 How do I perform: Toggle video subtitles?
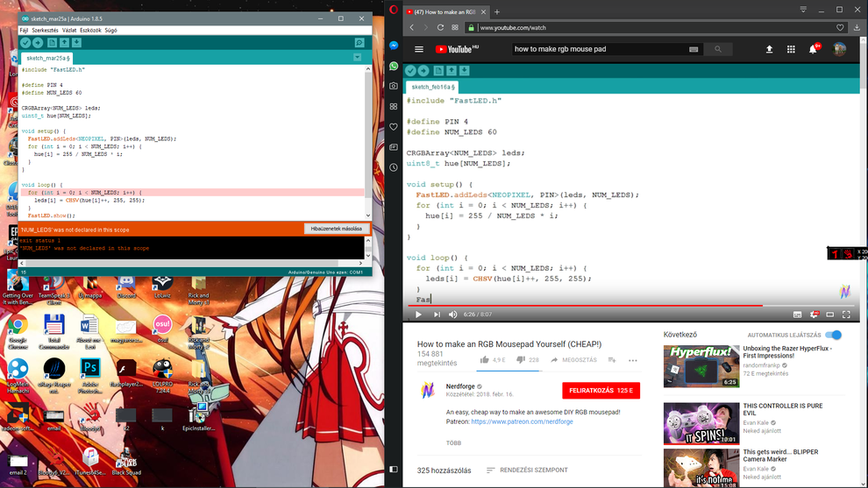797,315
